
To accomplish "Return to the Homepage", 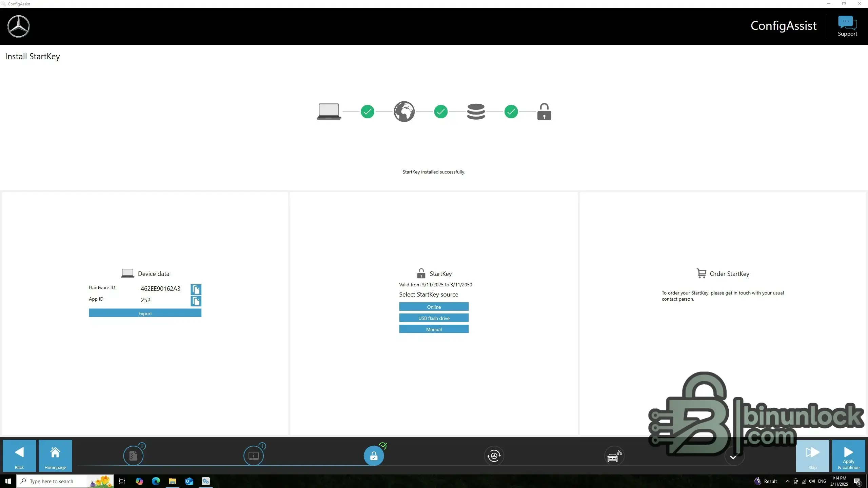I will (x=55, y=456).
